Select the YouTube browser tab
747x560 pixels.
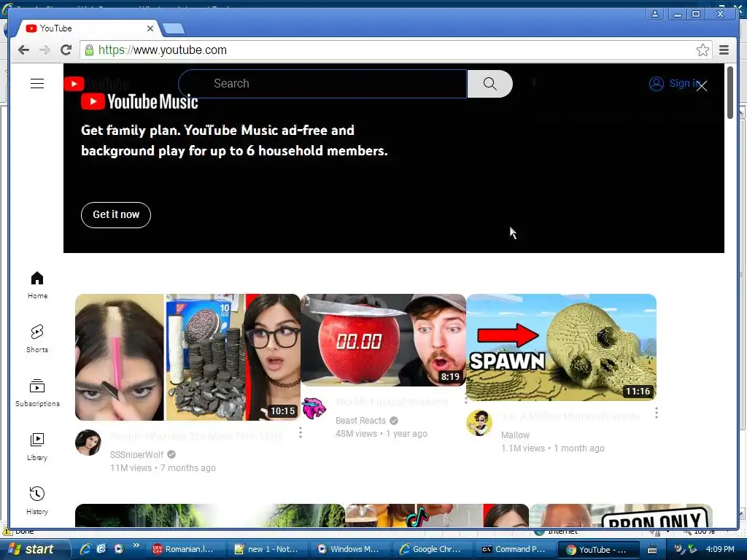click(x=88, y=28)
